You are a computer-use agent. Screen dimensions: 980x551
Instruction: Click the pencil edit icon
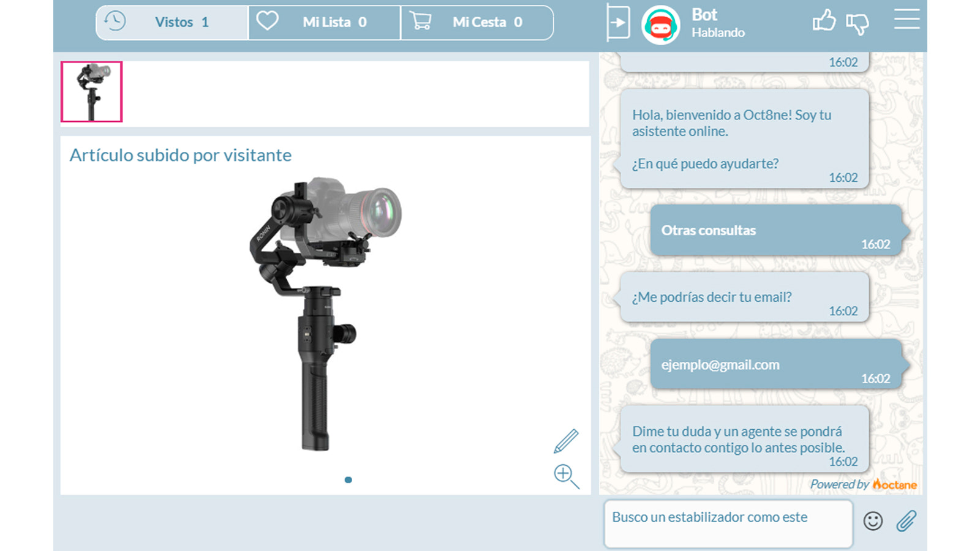pyautogui.click(x=566, y=441)
